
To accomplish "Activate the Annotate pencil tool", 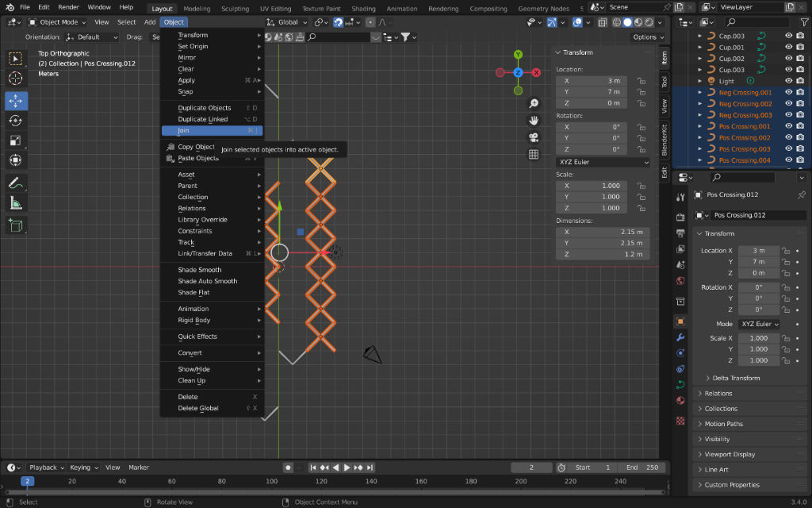I will pyautogui.click(x=16, y=183).
